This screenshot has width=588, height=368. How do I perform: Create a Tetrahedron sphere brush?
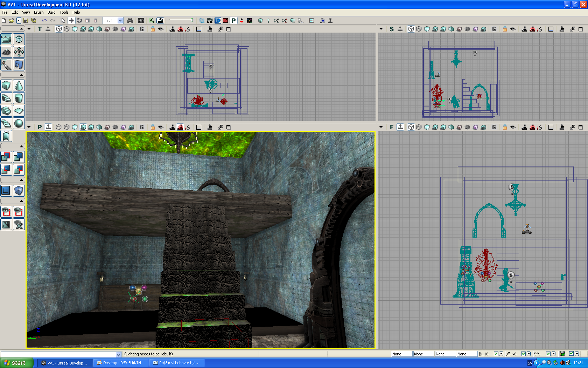click(19, 123)
